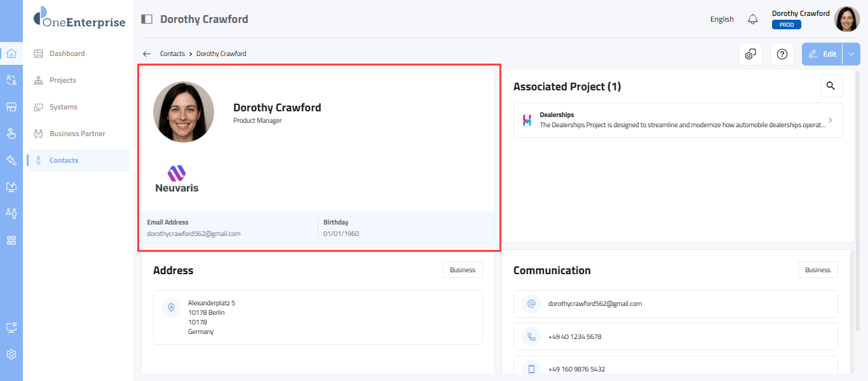The width and height of the screenshot is (868, 381).
Task: Click the settings gear in left rail
Action: (11, 354)
